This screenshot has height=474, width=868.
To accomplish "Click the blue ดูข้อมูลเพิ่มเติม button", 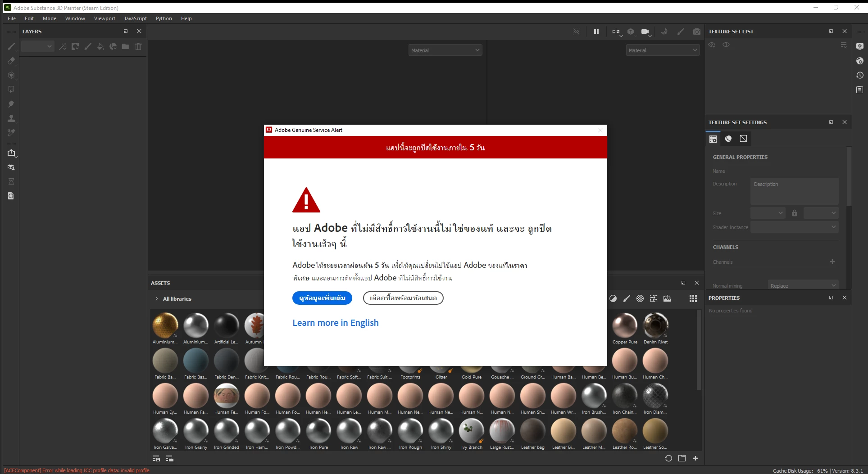I will point(322,298).
